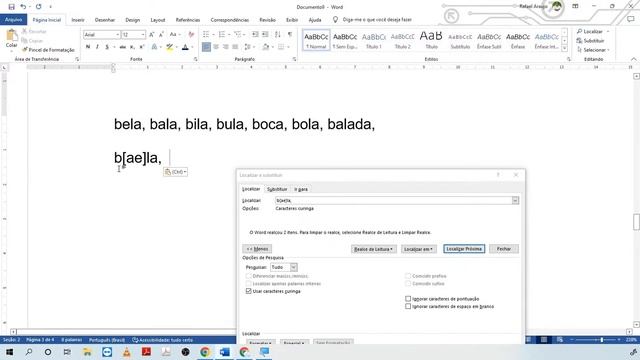Apply font color with the red A

click(x=185, y=47)
